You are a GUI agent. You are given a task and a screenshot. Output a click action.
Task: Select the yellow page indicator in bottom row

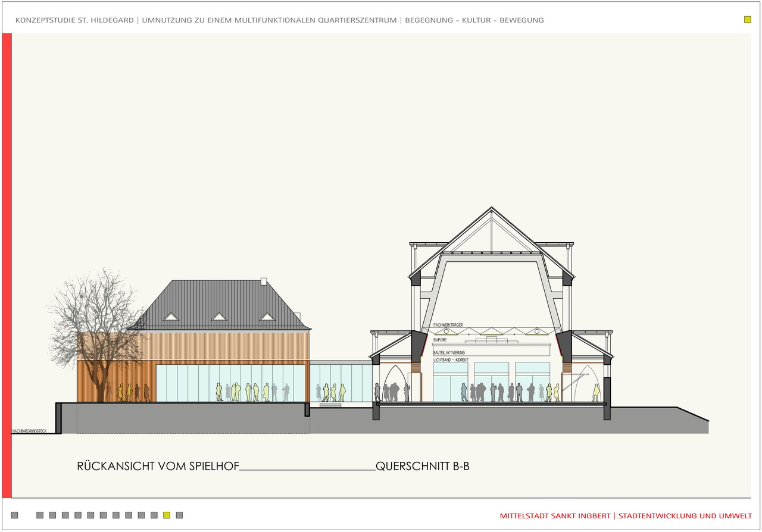tap(167, 515)
